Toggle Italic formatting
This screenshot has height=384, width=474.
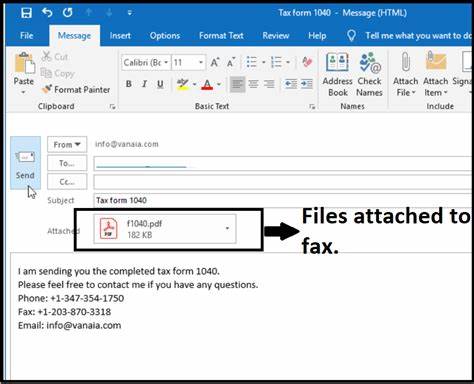pos(144,84)
